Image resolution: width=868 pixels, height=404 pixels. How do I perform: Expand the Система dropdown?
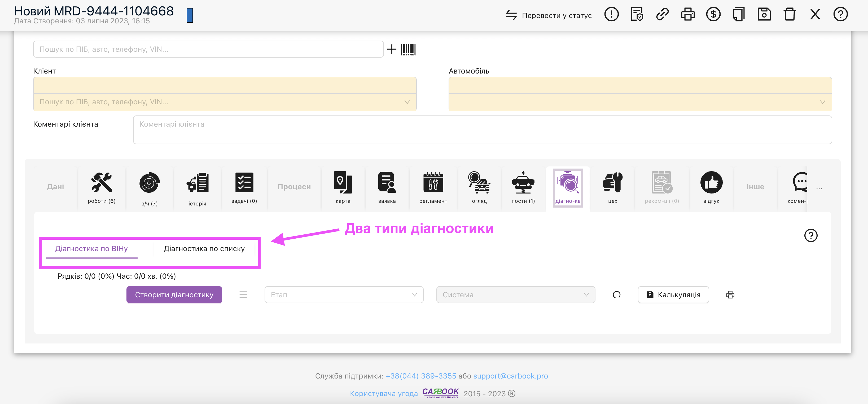pyautogui.click(x=515, y=295)
